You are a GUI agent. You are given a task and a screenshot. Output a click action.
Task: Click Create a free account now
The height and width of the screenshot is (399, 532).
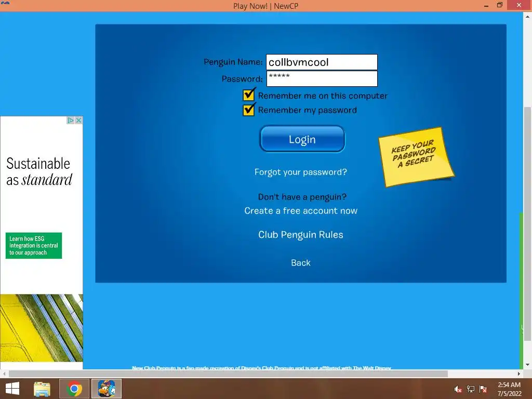(x=301, y=211)
